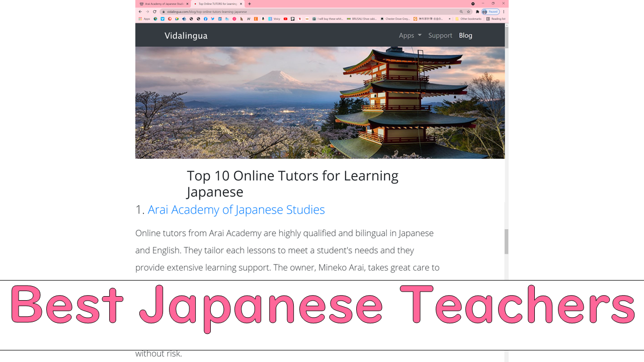The width and height of the screenshot is (644, 362).
Task: Open the Amazon bookmark
Action: tap(263, 19)
